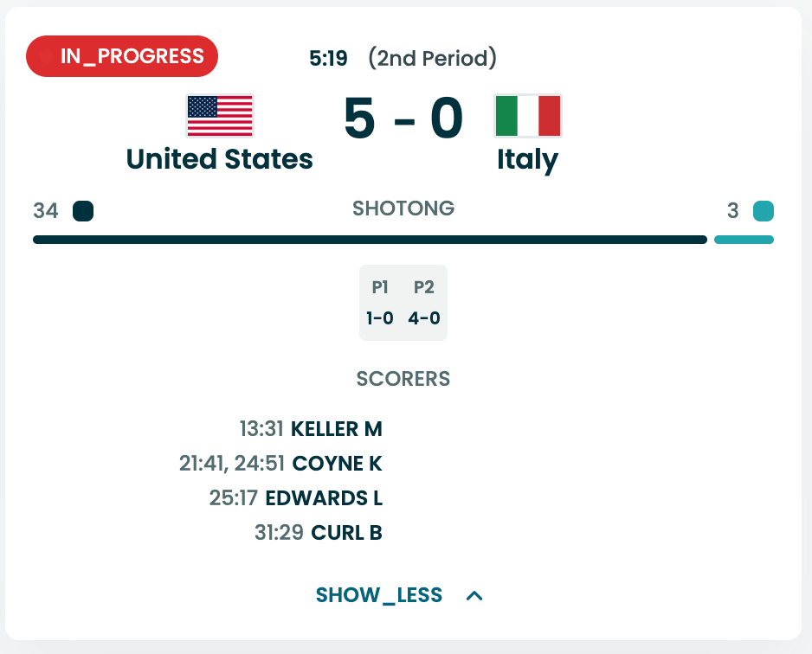Click scorer COYNE K

(338, 464)
